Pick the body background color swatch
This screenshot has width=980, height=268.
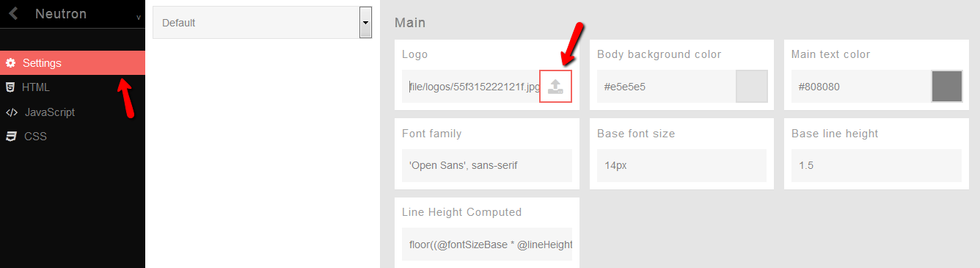click(752, 87)
